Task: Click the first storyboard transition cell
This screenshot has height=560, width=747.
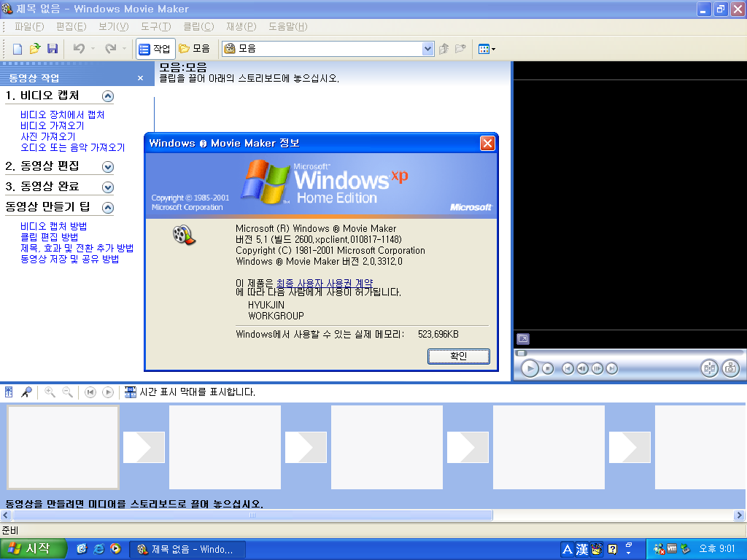Action: tap(144, 447)
